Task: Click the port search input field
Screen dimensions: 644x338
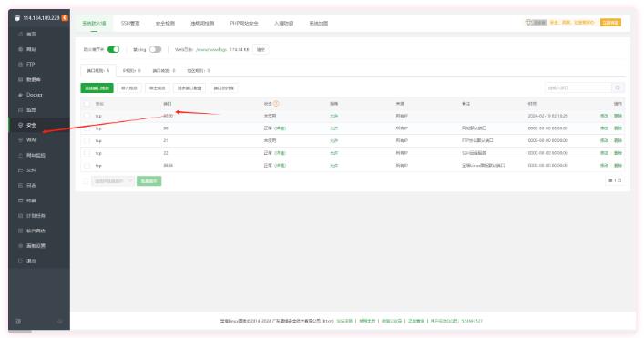Action: coord(578,87)
